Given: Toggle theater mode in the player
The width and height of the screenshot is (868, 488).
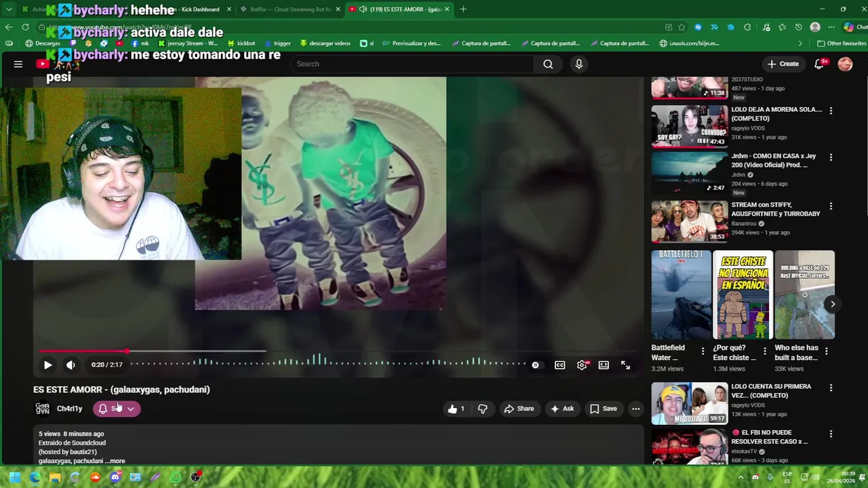Looking at the screenshot, I should point(604,365).
